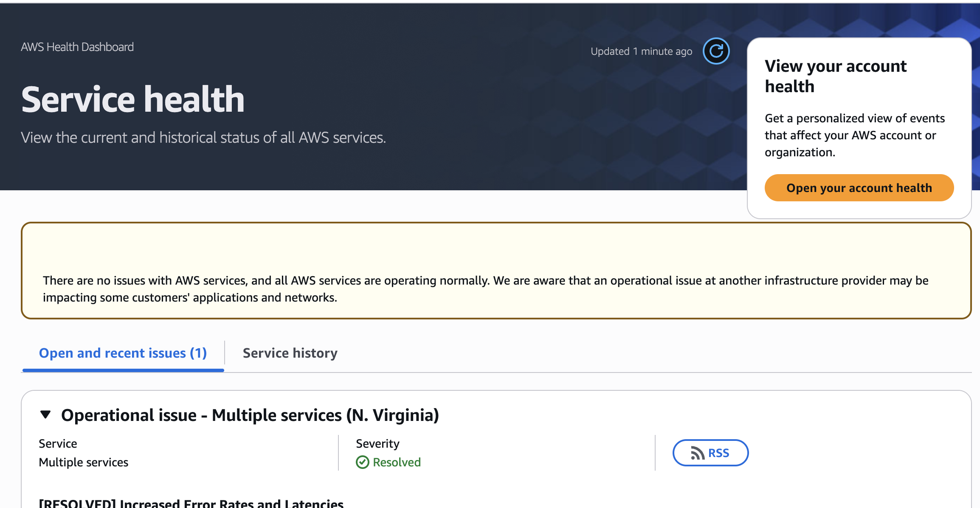This screenshot has width=980, height=508.
Task: Click the Resolved status label
Action: coord(397,462)
